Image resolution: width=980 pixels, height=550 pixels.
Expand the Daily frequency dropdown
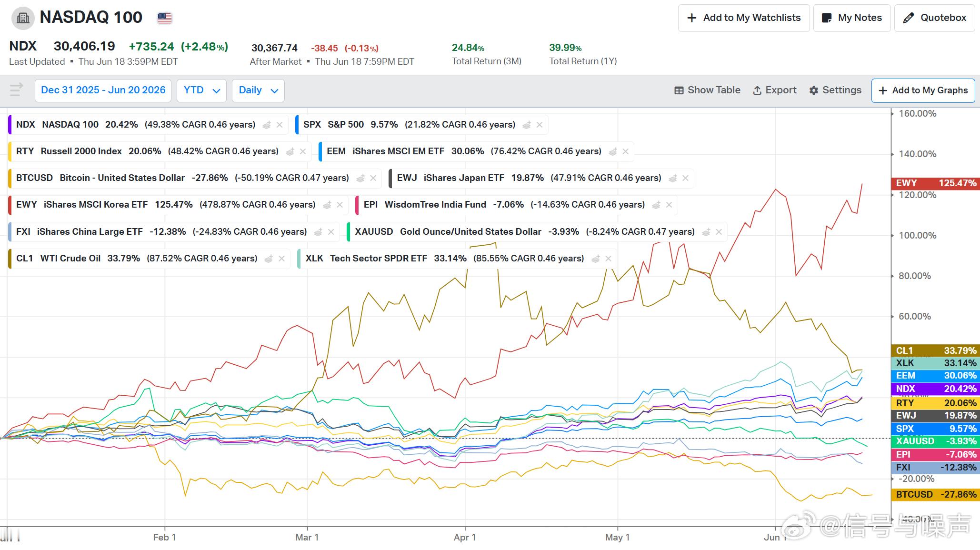tap(258, 90)
